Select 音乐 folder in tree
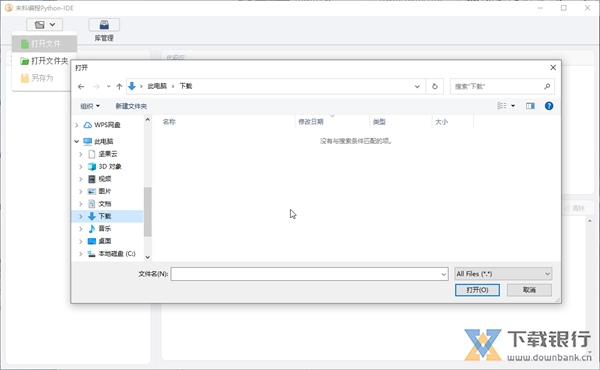 click(x=104, y=229)
